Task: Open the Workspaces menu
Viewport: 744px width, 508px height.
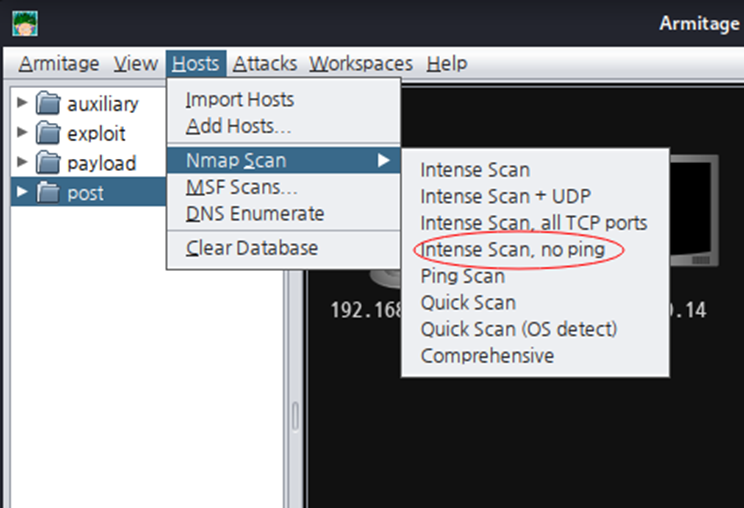Action: (x=361, y=64)
